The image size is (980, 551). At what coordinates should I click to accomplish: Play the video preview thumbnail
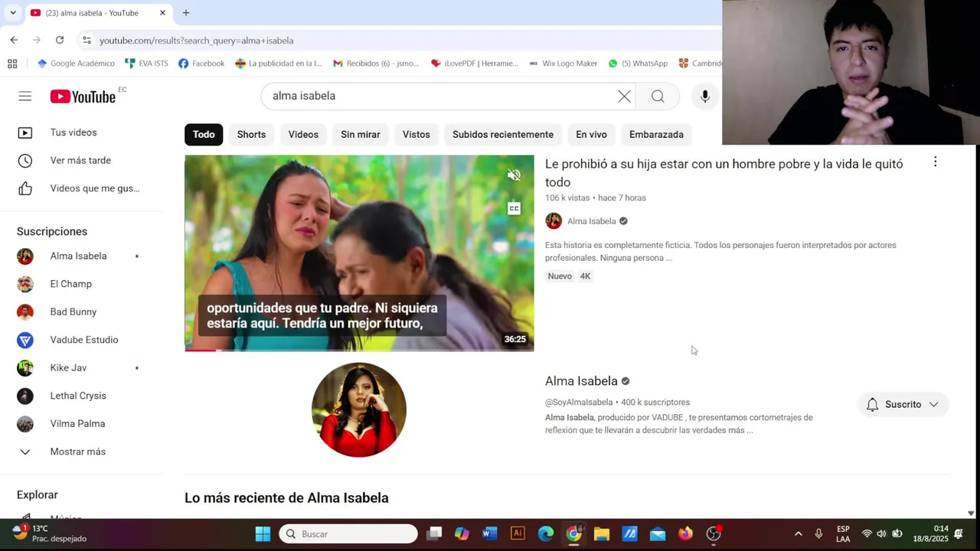coord(359,253)
